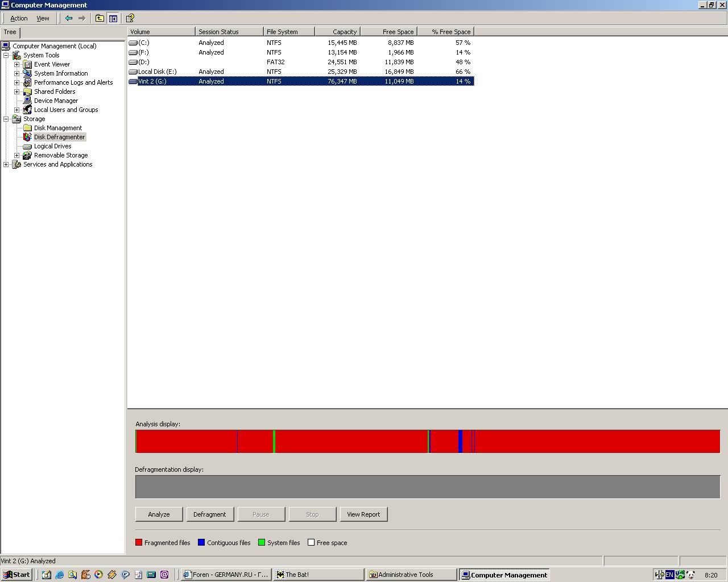Expand Local Users and Groups node

point(17,110)
